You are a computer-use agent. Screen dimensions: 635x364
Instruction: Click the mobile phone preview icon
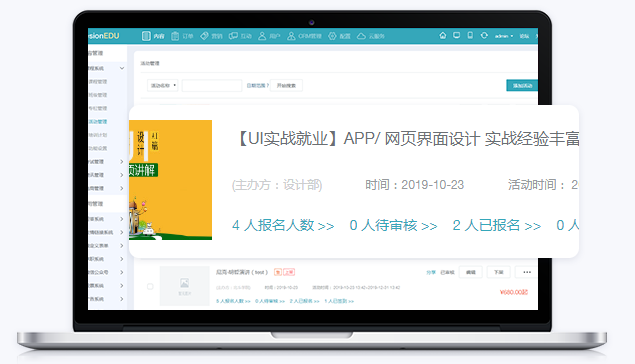tap(470, 36)
